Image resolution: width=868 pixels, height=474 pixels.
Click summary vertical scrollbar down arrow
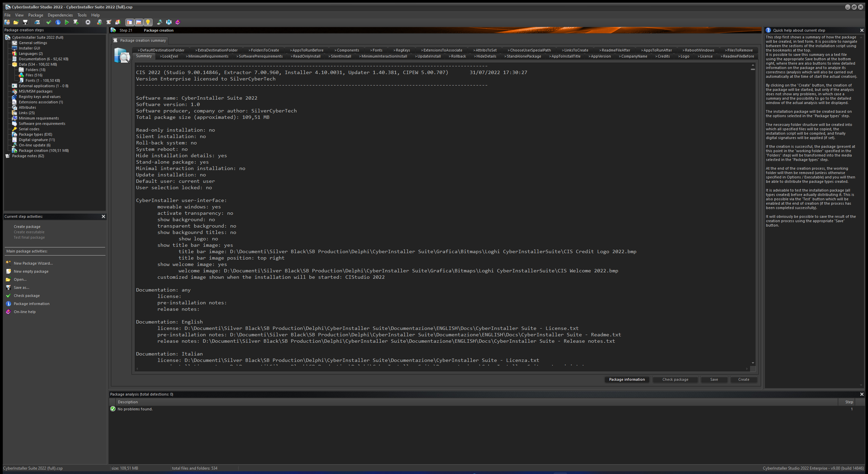pyautogui.click(x=753, y=363)
